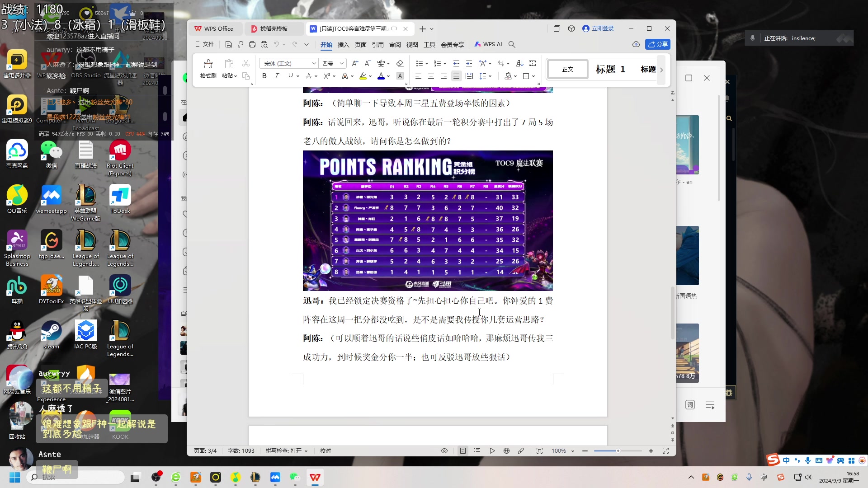Apply text highlight color icon
The width and height of the screenshot is (868, 488).
pos(363,76)
